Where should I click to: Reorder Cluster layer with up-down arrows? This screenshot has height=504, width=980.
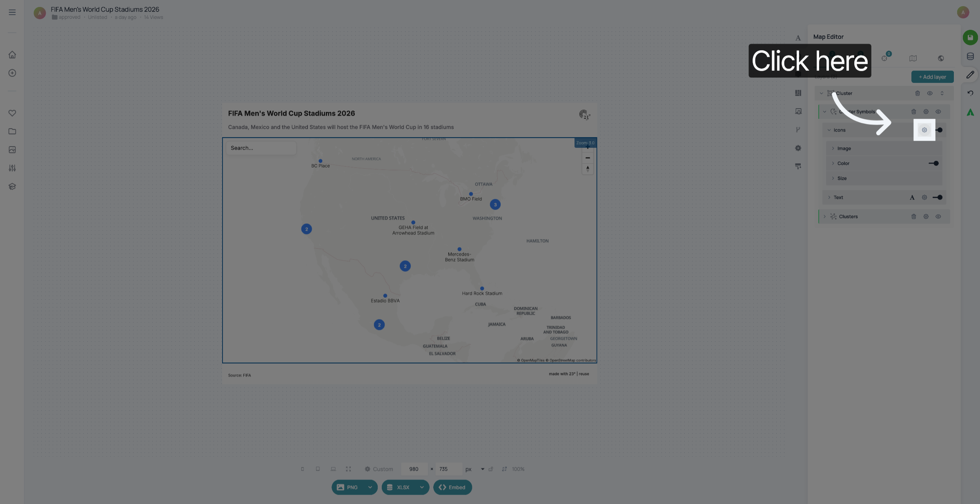[x=942, y=93]
